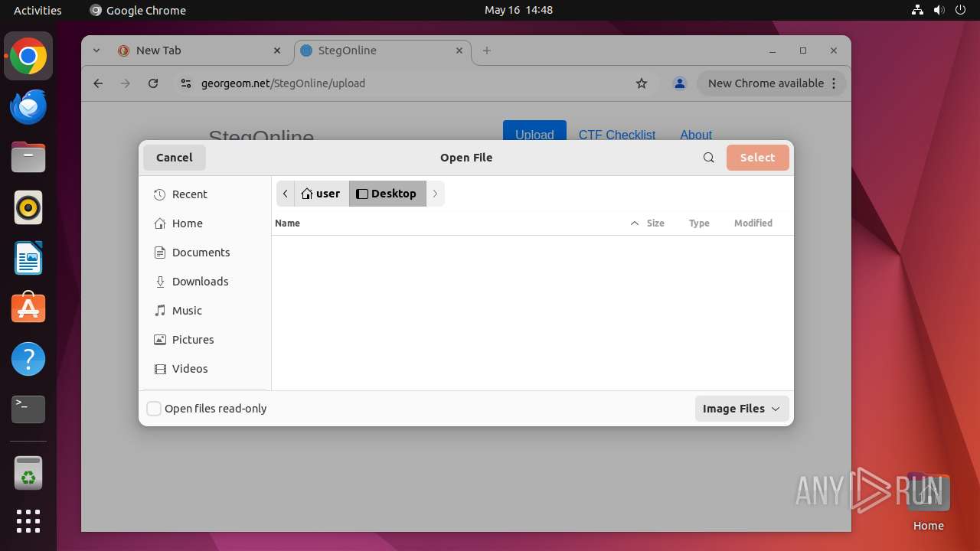This screenshot has width=980, height=551.
Task: Launch Thunderbird Mail from the dock
Action: (28, 107)
